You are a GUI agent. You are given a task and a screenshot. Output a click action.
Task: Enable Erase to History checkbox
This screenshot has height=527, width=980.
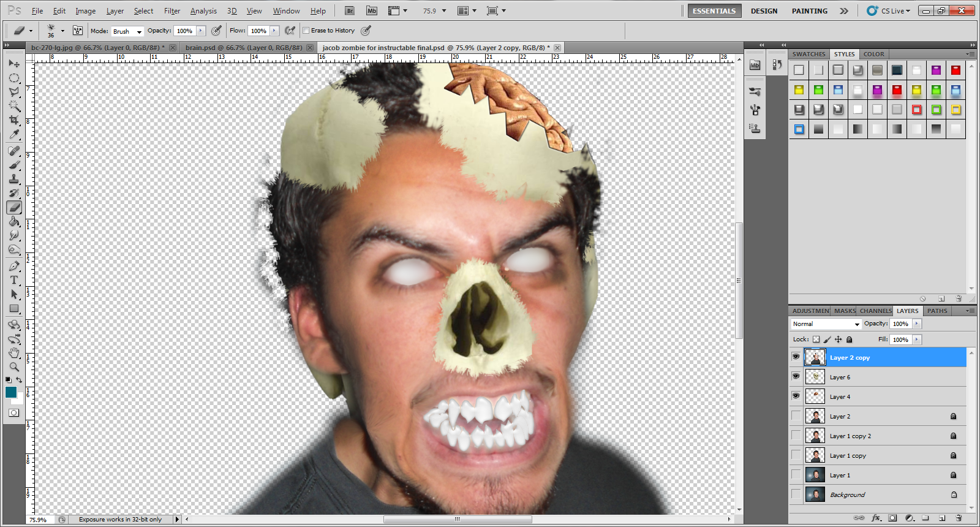[306, 31]
